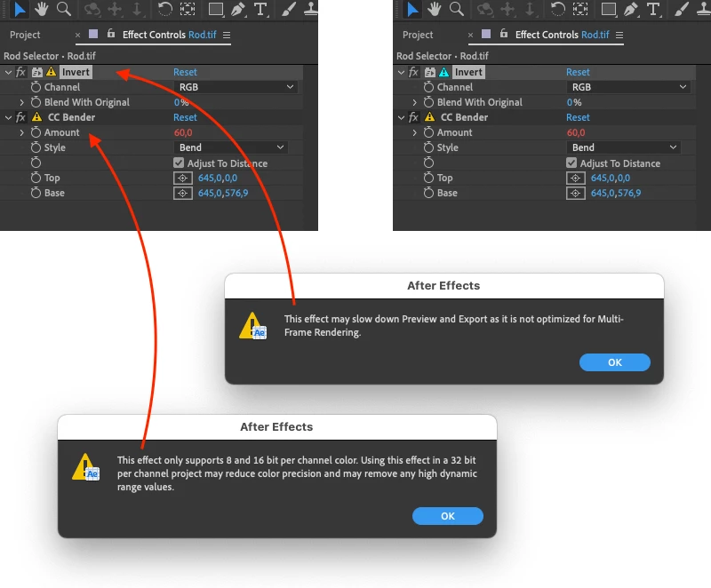711x588 pixels.
Task: Reset Invert effect in right panel
Action: 578,72
